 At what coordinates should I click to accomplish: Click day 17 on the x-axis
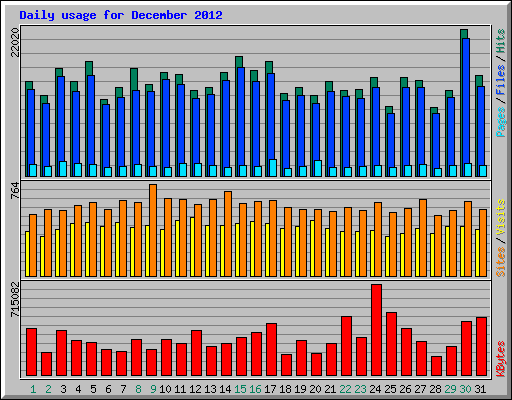pyautogui.click(x=270, y=389)
